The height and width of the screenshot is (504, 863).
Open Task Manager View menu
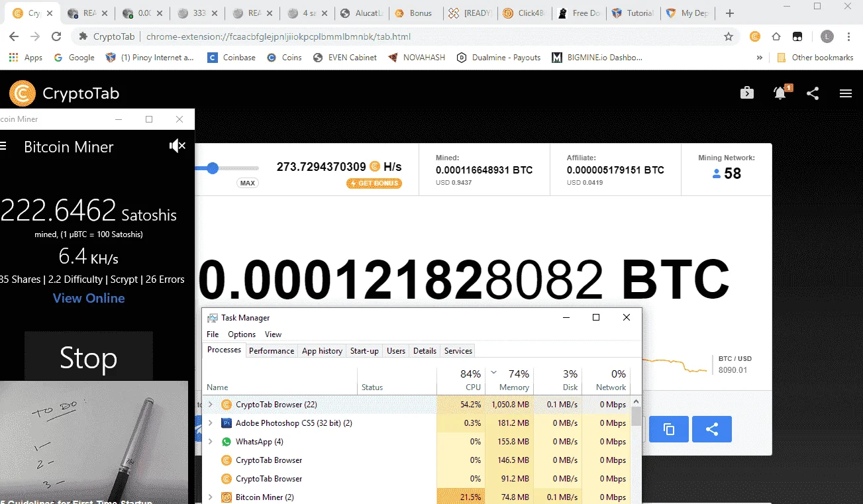(273, 334)
